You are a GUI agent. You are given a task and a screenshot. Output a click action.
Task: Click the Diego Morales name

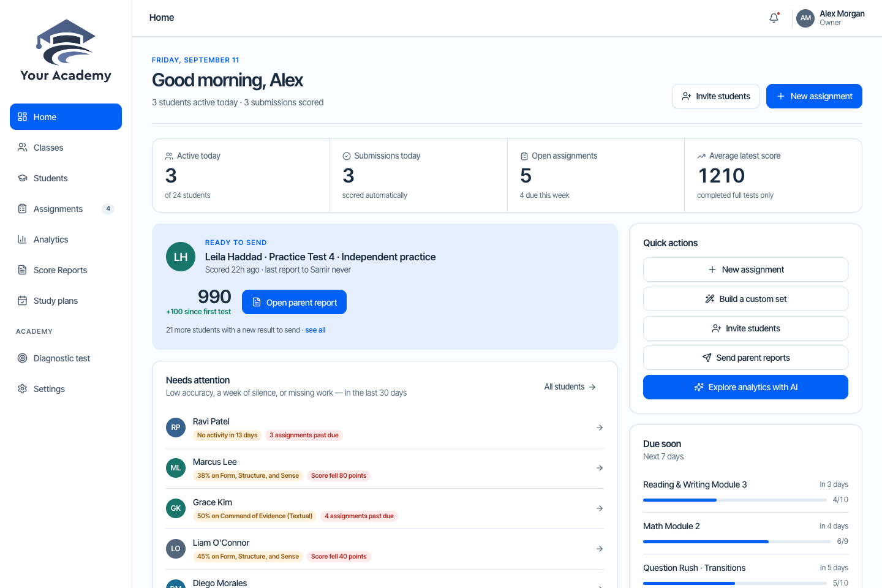pos(220,583)
